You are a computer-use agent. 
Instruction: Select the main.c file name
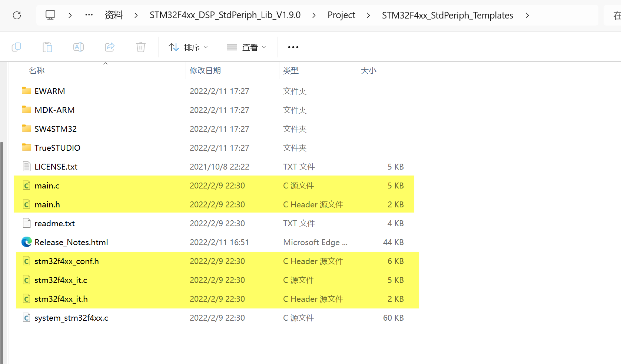click(47, 186)
